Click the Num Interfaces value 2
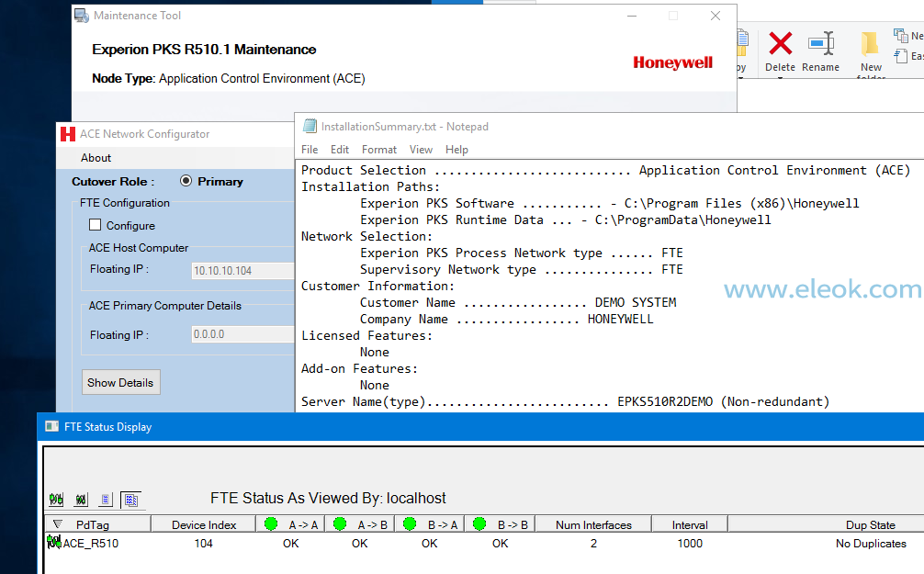Image resolution: width=924 pixels, height=574 pixels. coord(593,544)
